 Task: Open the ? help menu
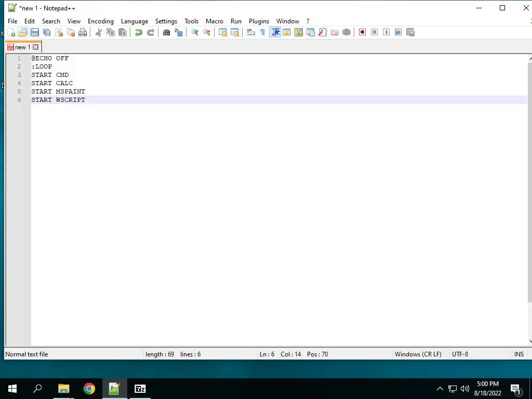308,21
